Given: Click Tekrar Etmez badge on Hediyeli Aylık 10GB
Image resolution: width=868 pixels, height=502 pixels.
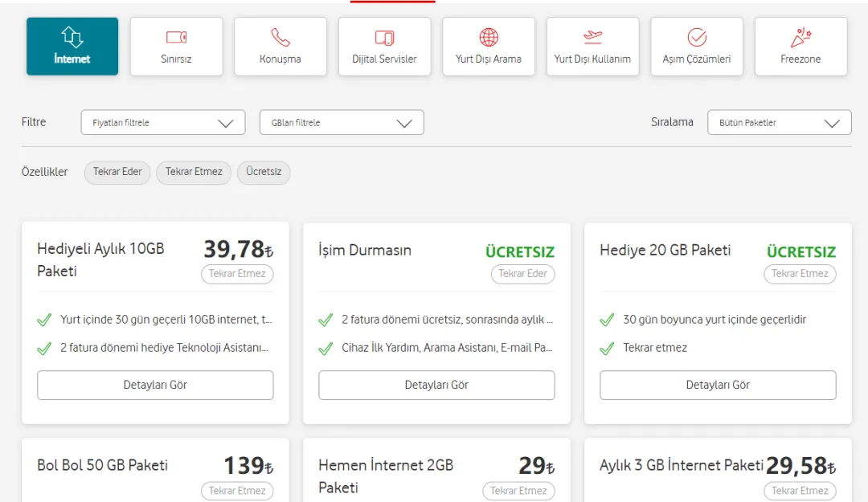Looking at the screenshot, I should [x=237, y=274].
